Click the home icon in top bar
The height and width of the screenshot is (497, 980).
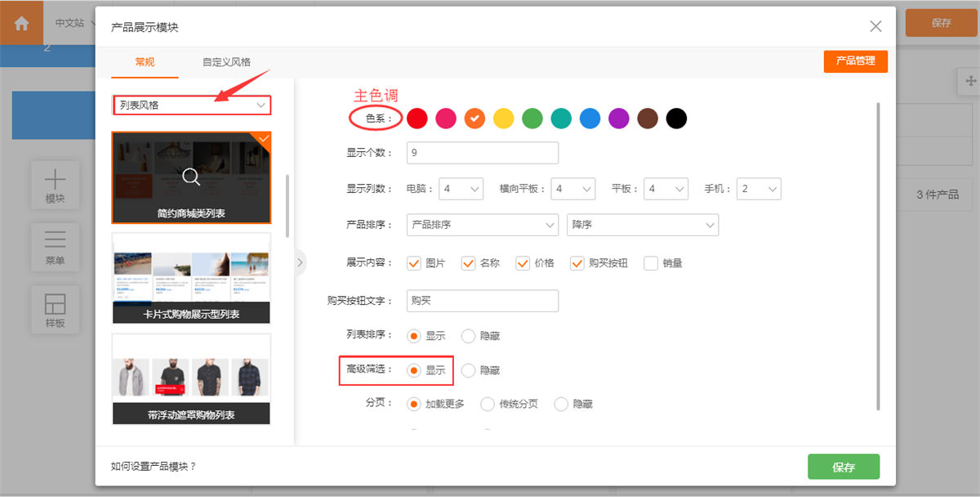coord(21,23)
